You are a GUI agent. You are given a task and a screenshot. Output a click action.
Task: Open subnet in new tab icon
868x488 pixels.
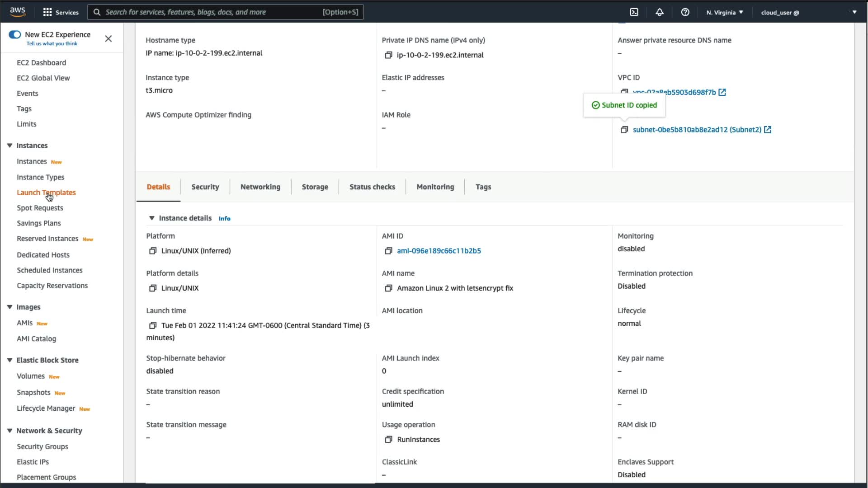pos(768,130)
